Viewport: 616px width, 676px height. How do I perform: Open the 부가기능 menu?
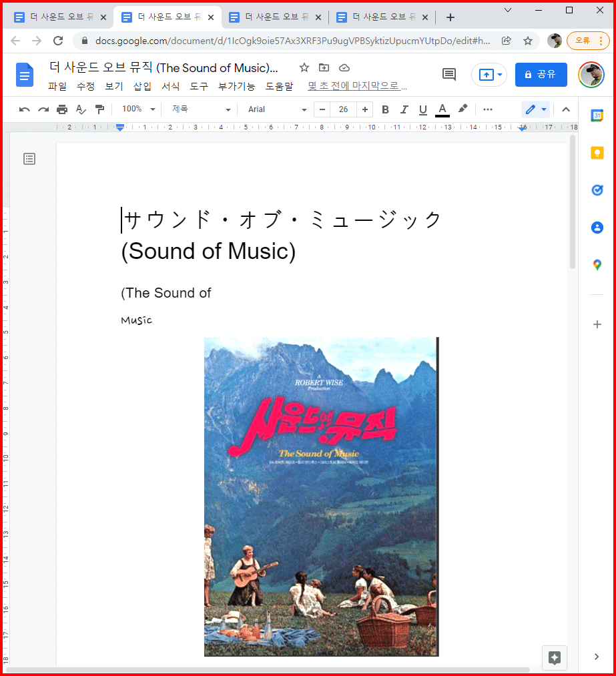pyautogui.click(x=236, y=86)
